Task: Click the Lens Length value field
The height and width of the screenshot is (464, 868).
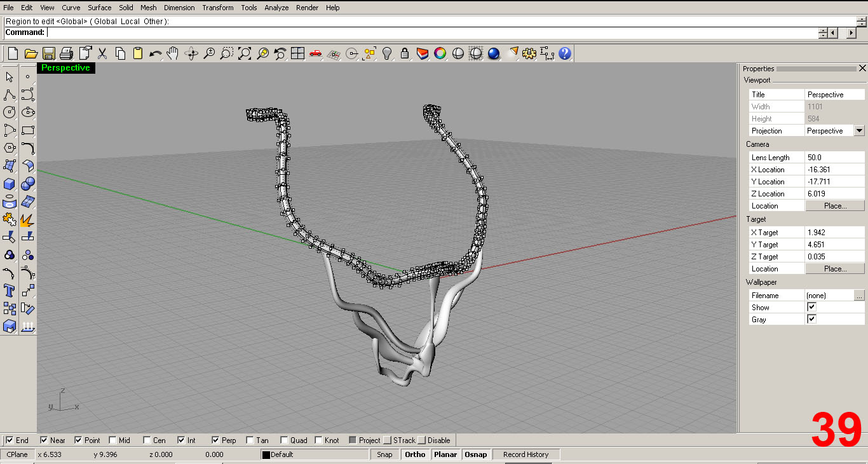Action: pos(835,158)
